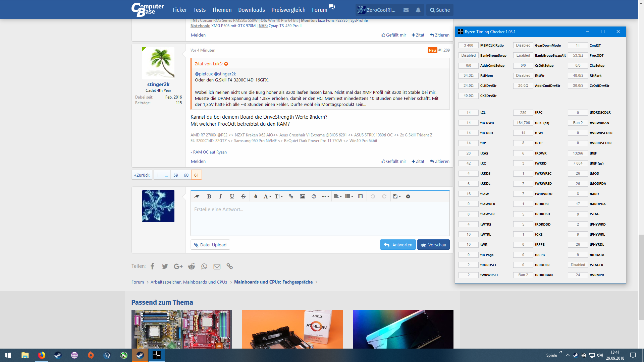Toggle bold formatting in reply editor
The height and width of the screenshot is (362, 644).
209,196
